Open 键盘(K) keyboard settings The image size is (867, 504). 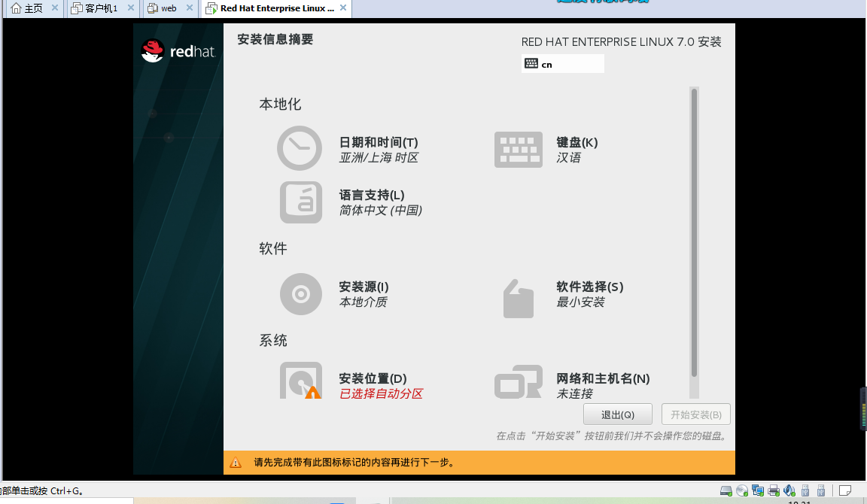pyautogui.click(x=576, y=143)
